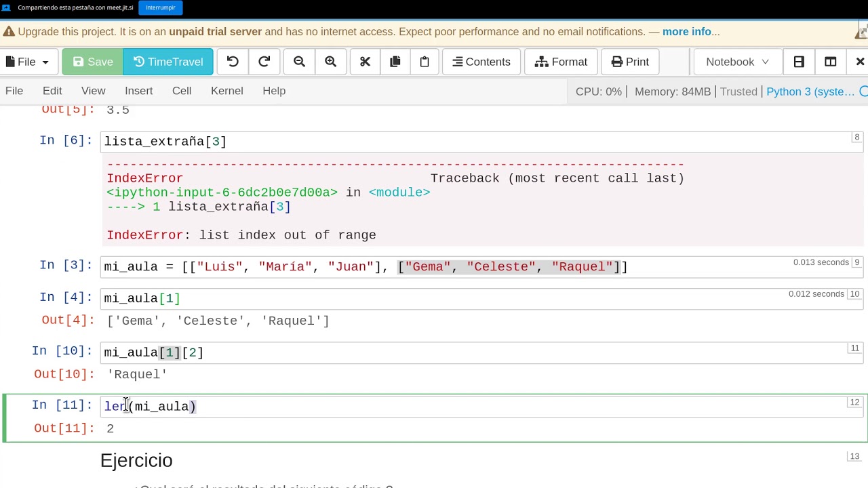
Task: Follow the 'more info...' link
Action: tap(691, 32)
